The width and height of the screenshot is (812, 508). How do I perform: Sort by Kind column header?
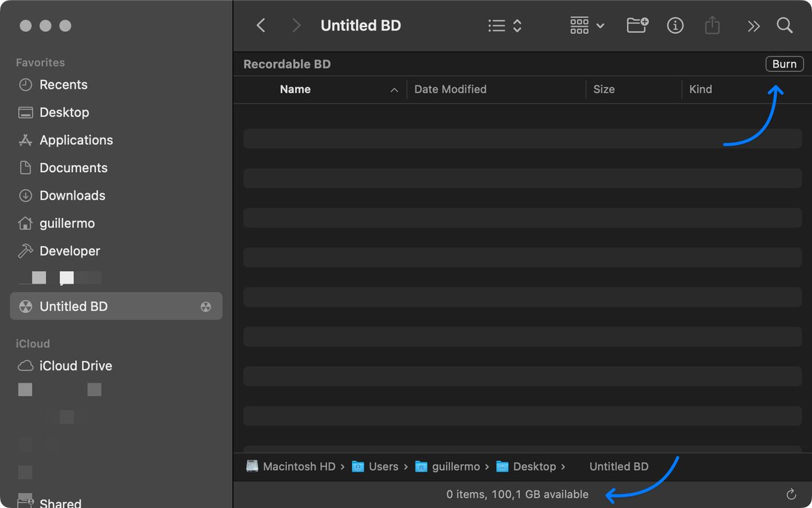point(700,89)
